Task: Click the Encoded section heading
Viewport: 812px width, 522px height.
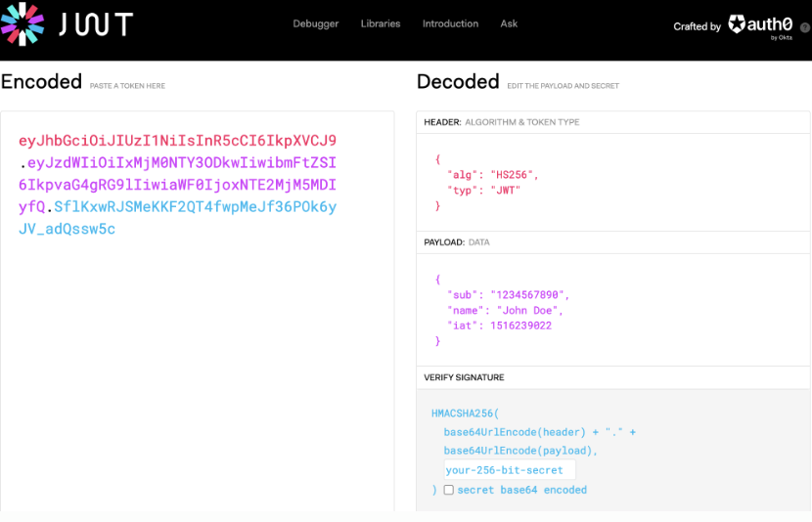Action: point(41,82)
